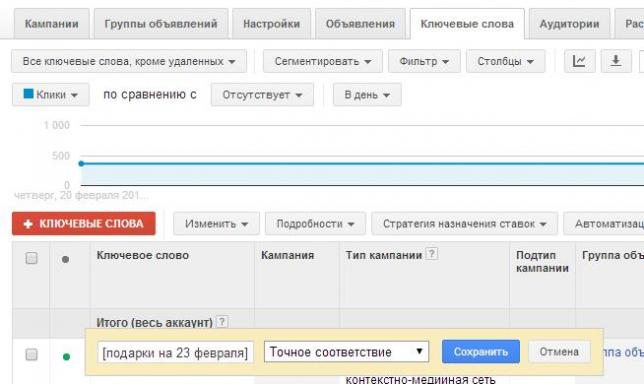This screenshot has width=644, height=384.
Task: Click the red + КЛЮЧЕВЫЕ СЛОВА button
Action: tap(84, 224)
